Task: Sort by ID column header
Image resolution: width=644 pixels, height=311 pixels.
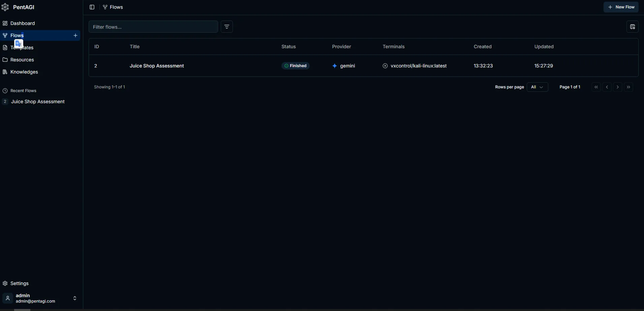Action: 97,47
